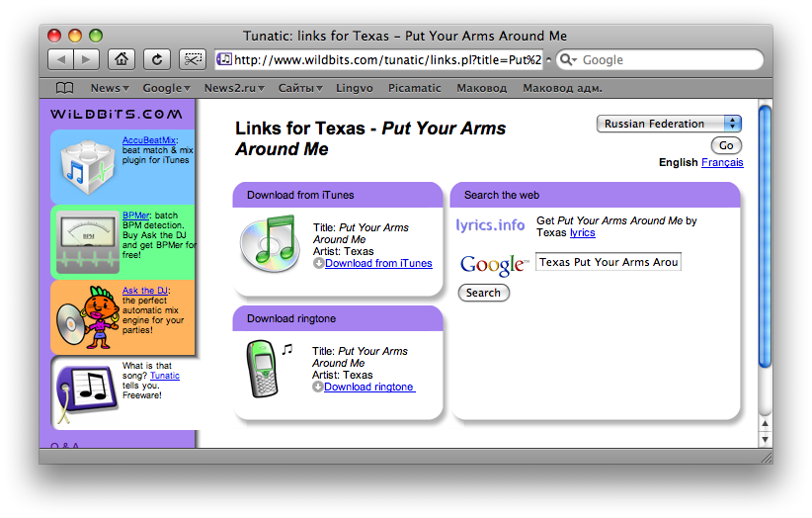Open the AccuBeatMix link

pyautogui.click(x=148, y=139)
